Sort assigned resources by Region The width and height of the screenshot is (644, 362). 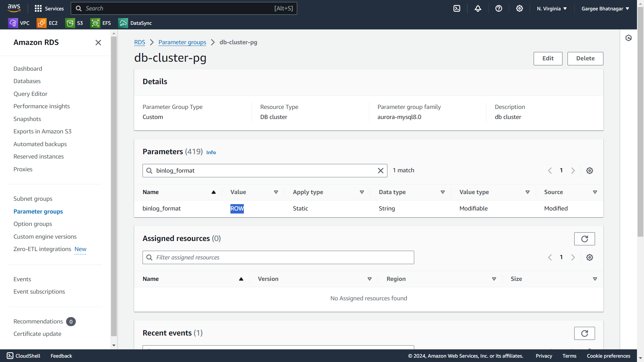click(494, 279)
